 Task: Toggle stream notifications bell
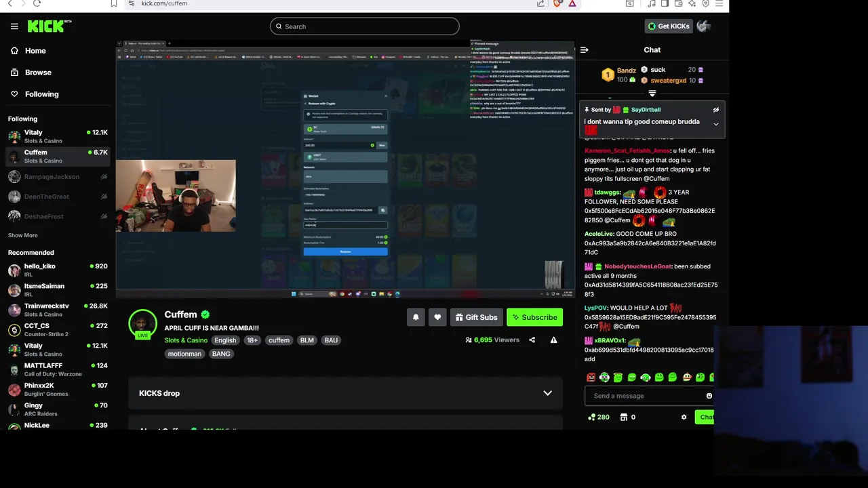click(x=416, y=317)
